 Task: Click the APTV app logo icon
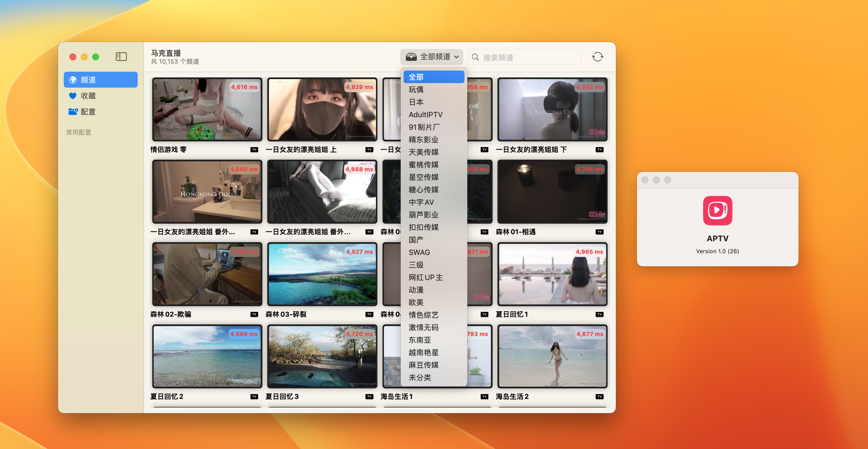717,211
